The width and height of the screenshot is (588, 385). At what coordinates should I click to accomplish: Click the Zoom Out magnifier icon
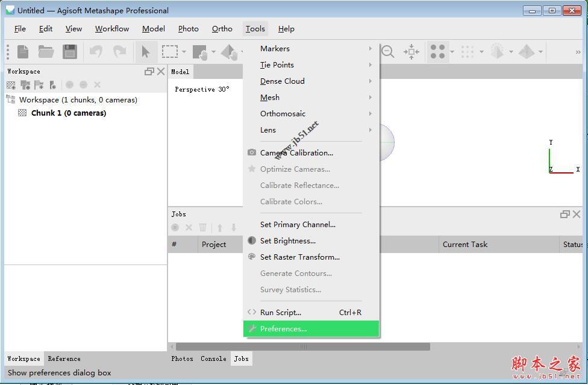388,52
